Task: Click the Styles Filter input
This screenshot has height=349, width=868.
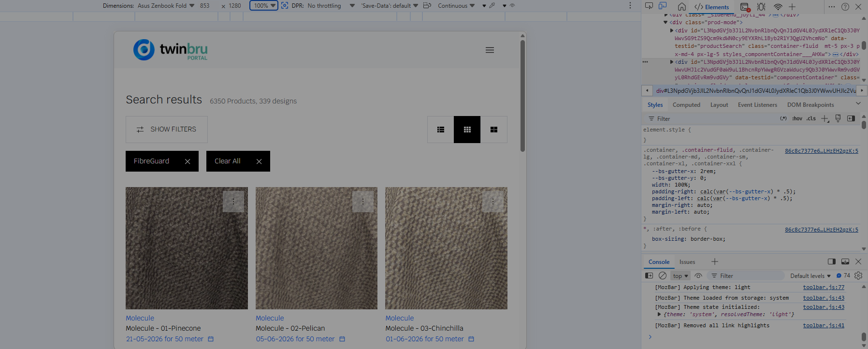Action: pyautogui.click(x=710, y=118)
